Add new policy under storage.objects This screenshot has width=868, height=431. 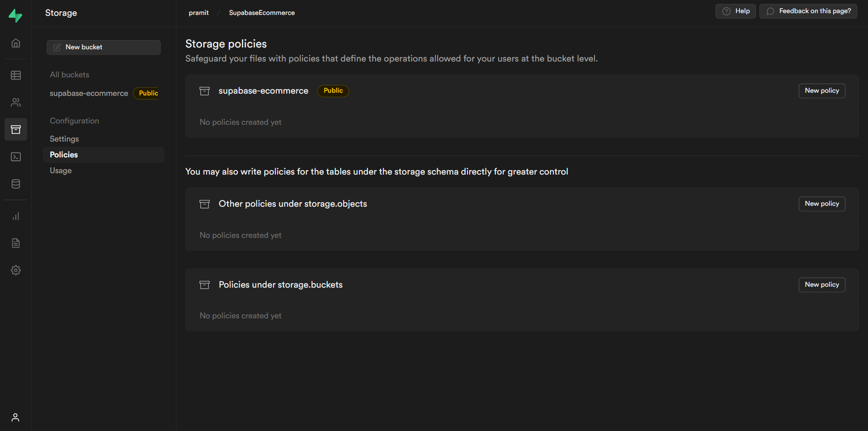(x=821, y=204)
